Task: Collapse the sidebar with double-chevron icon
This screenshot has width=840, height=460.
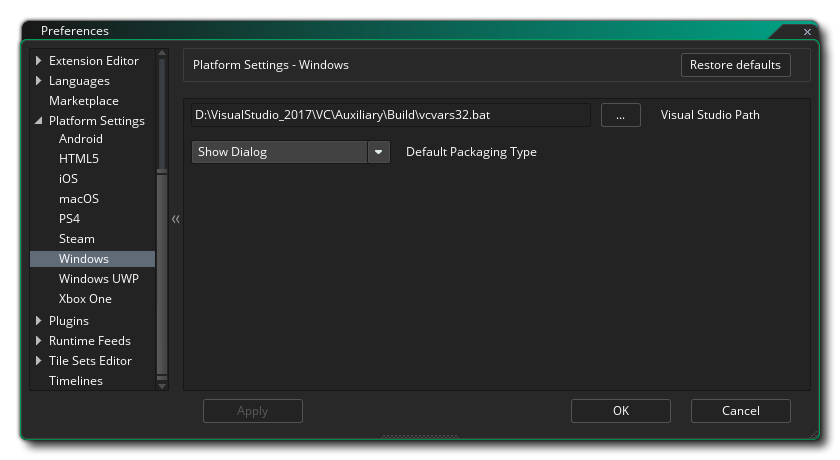Action: (x=175, y=219)
